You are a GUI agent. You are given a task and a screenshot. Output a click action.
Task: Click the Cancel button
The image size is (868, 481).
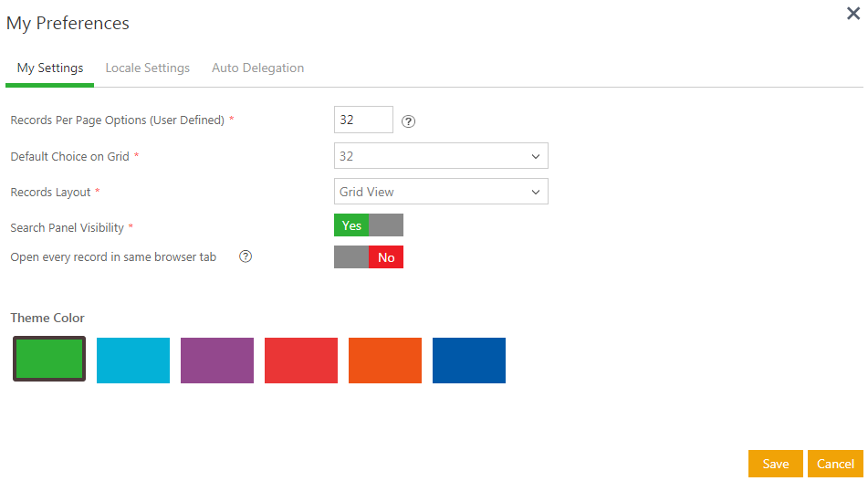(x=835, y=464)
